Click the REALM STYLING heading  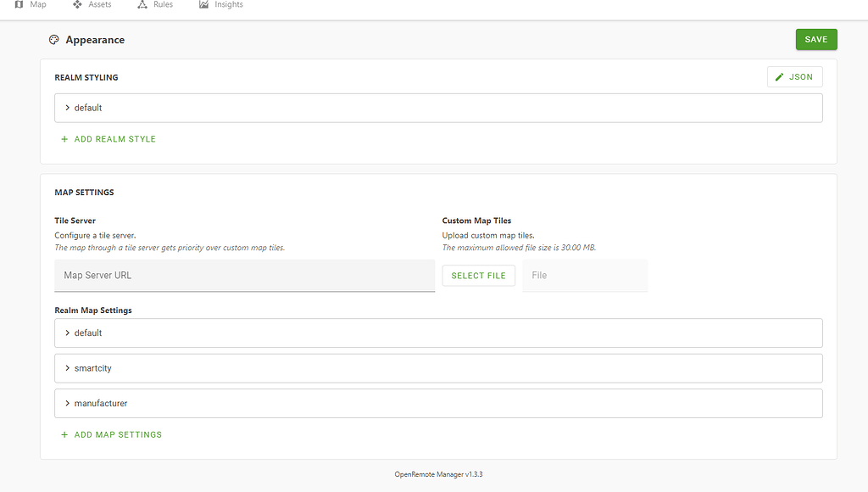pos(86,77)
